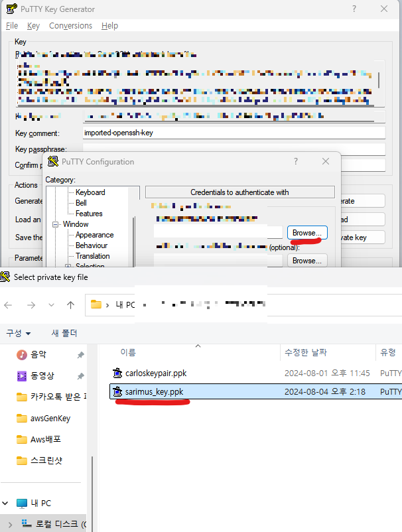Click 새 폴더 button
The height and width of the screenshot is (532, 402).
pos(64,333)
